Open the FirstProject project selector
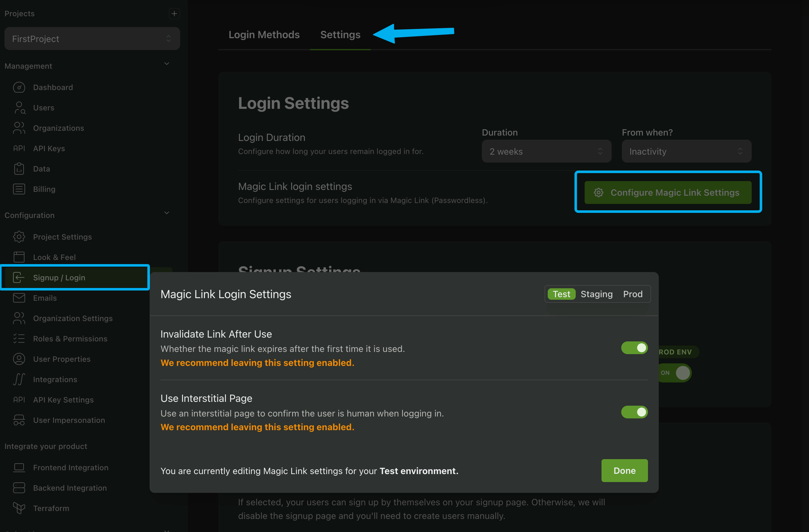 click(92, 38)
